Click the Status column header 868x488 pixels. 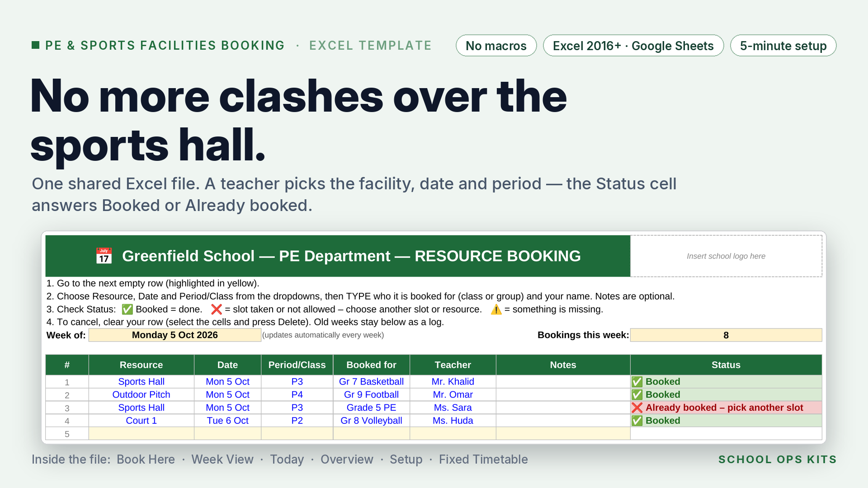[x=726, y=365]
